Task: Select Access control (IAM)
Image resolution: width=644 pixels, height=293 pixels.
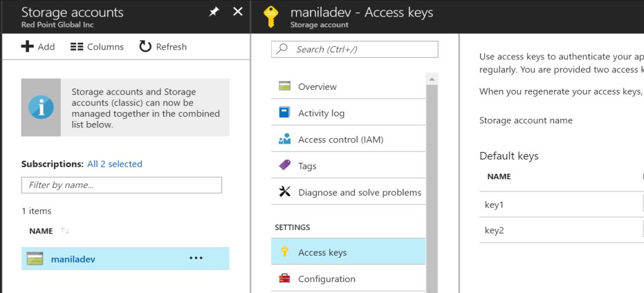Action: 340,139
